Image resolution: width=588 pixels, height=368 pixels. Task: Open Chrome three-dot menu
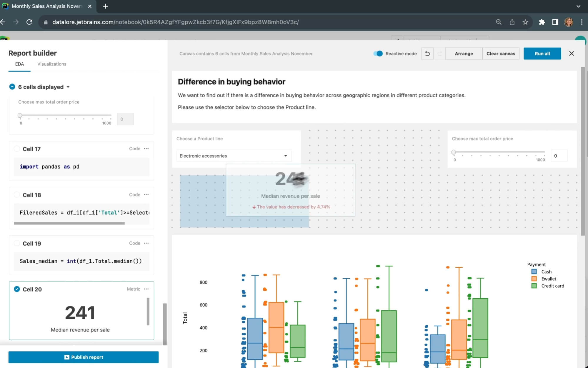tap(582, 22)
